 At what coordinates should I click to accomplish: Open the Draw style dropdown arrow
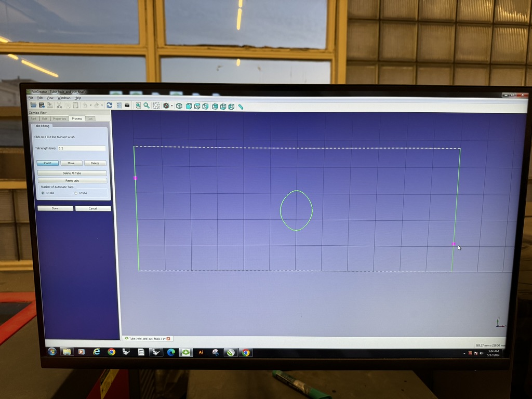tap(171, 106)
